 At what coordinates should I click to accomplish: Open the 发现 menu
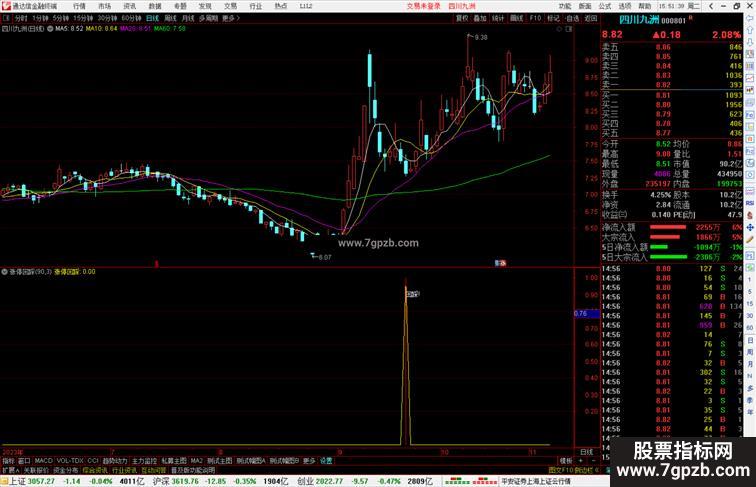(x=205, y=6)
